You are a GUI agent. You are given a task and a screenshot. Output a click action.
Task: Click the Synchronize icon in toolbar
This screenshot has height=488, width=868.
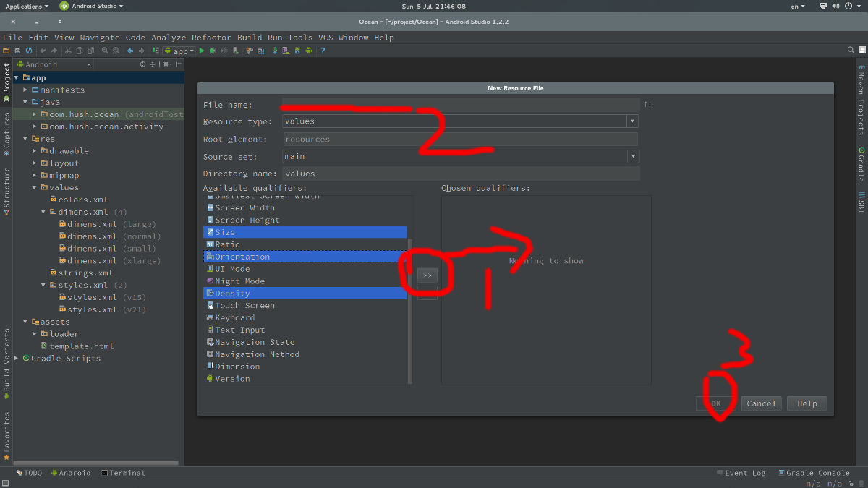[29, 51]
